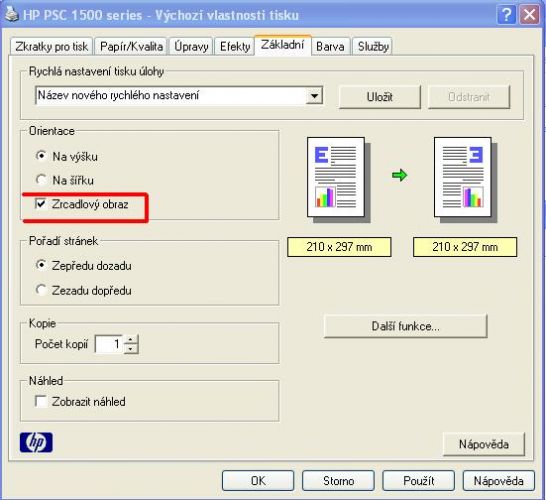The image size is (546, 500).
Task: Click the HP logo icon
Action: pos(36,442)
